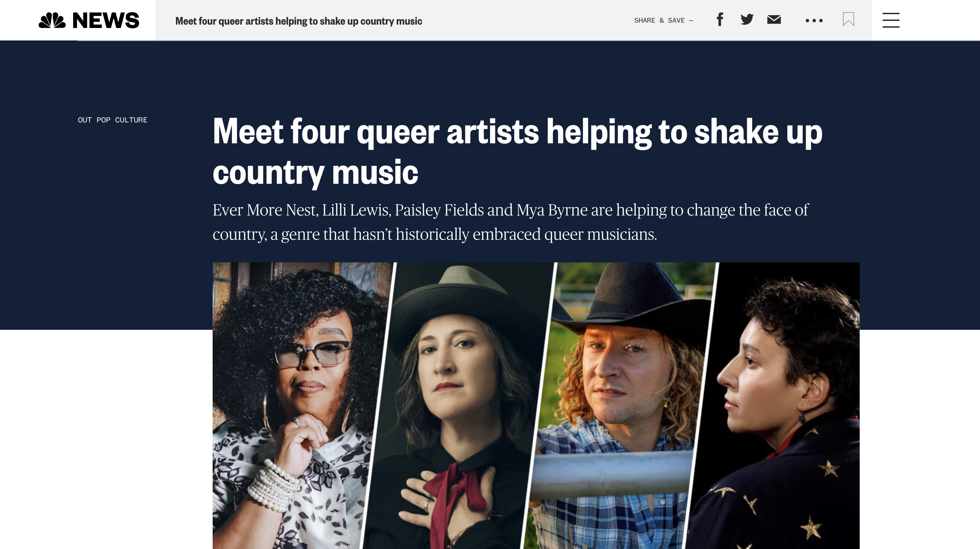
Task: Click the sticky header article title
Action: tap(299, 21)
